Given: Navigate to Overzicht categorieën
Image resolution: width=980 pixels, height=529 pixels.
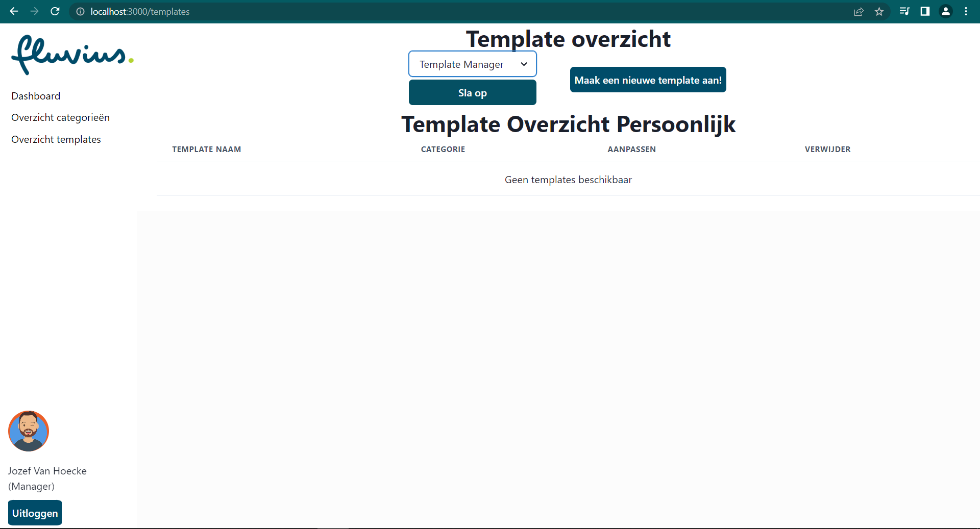Looking at the screenshot, I should tap(60, 117).
